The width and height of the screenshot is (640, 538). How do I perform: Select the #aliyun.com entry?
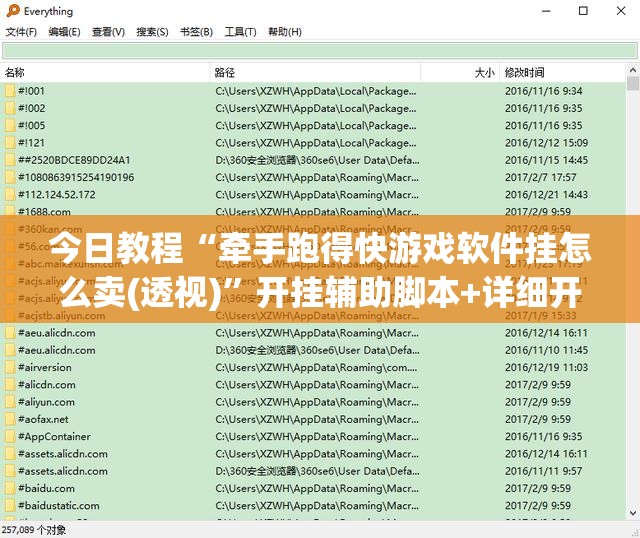coord(46,402)
